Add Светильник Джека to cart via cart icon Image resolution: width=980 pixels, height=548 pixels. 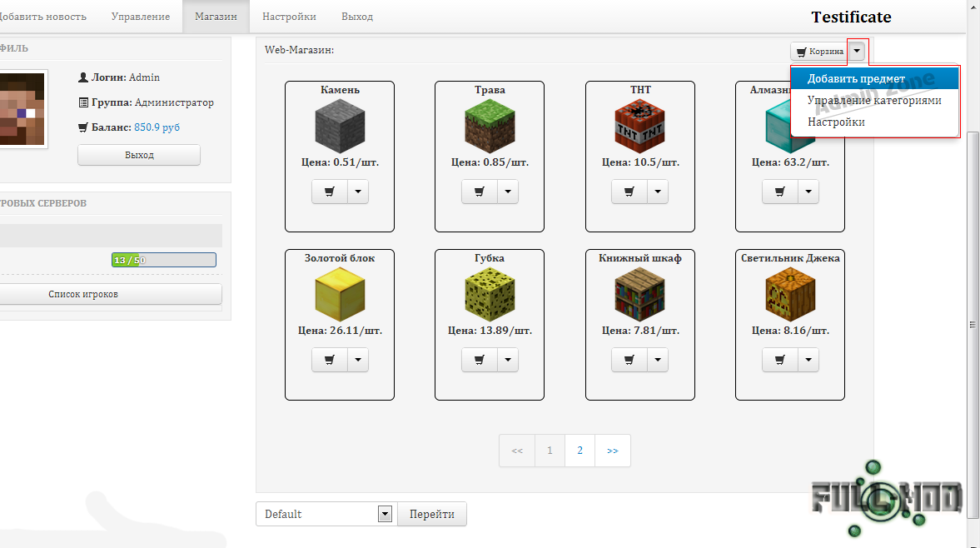[780, 360]
